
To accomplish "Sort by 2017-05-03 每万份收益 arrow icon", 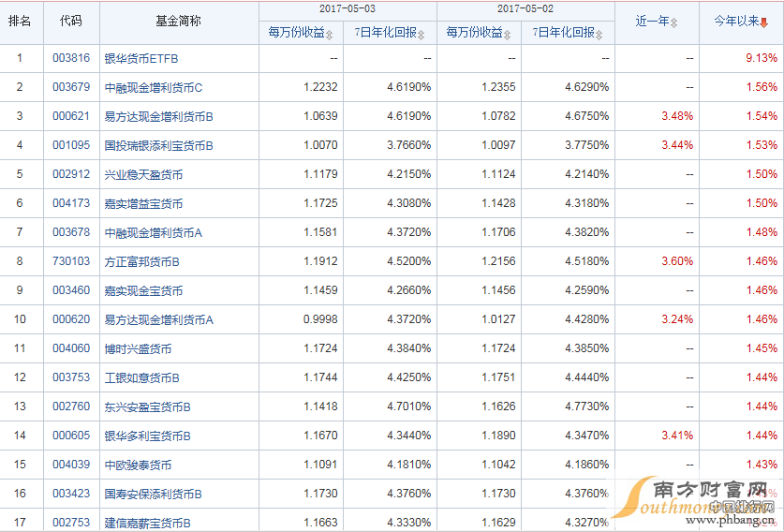I will (x=329, y=35).
